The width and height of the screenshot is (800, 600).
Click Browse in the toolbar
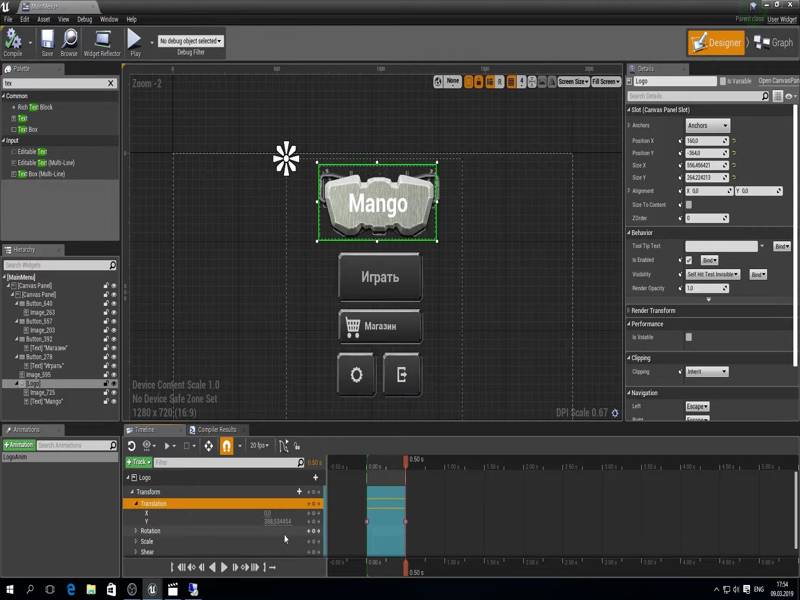69,40
